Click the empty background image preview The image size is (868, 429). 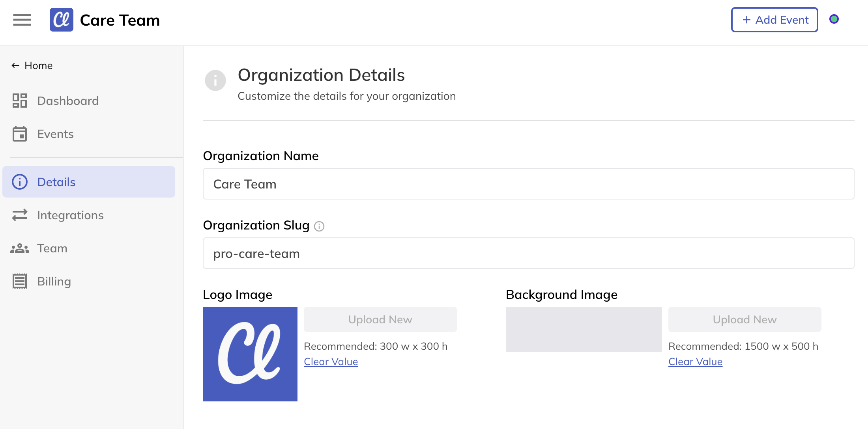[x=584, y=329]
